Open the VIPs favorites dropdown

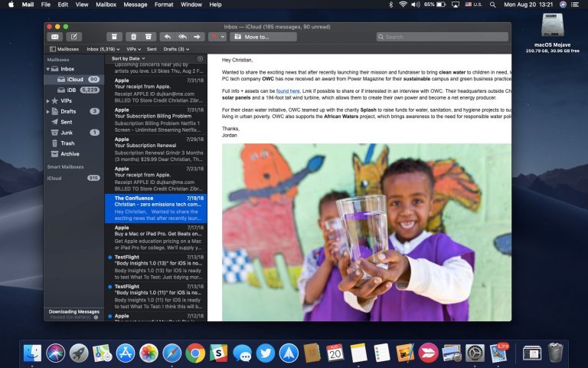pos(133,49)
